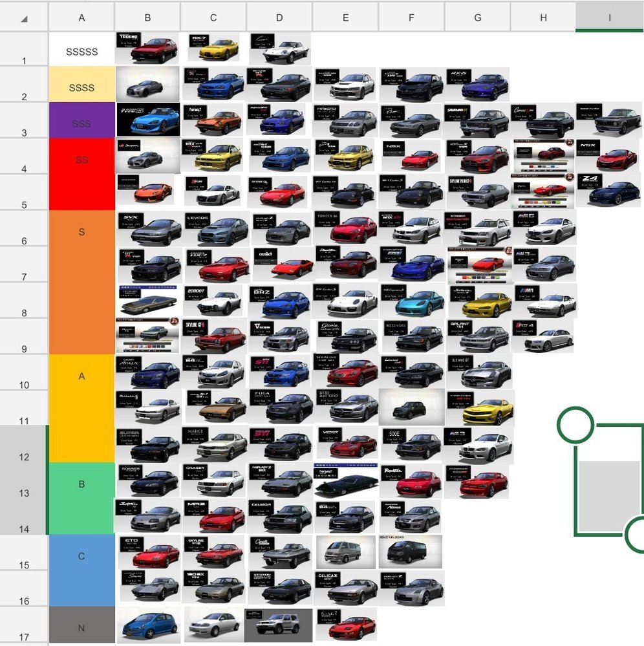Select the blue BRZ image
644x646 pixels.
pyautogui.click(x=280, y=301)
